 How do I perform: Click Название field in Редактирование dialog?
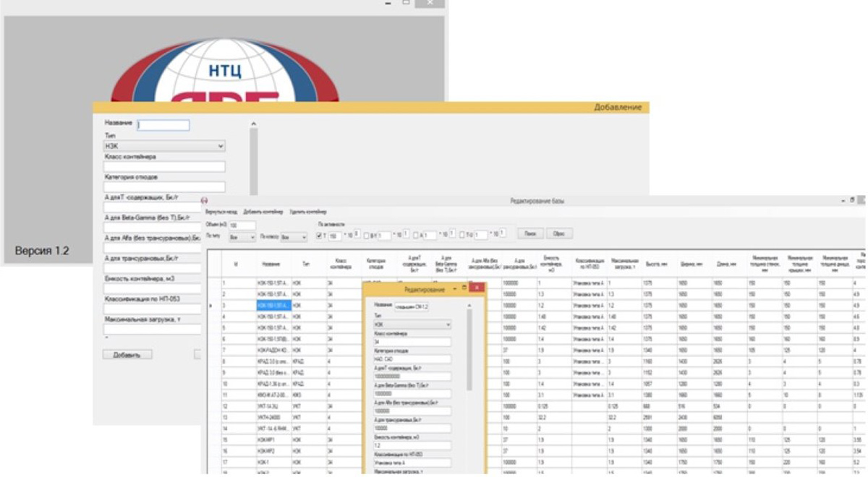pyautogui.click(x=412, y=306)
